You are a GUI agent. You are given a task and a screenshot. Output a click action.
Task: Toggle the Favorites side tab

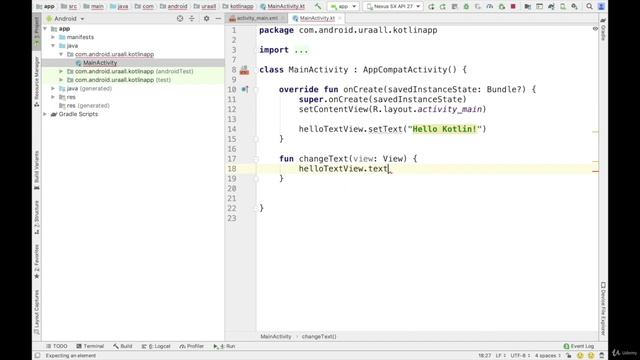pyautogui.click(x=37, y=262)
